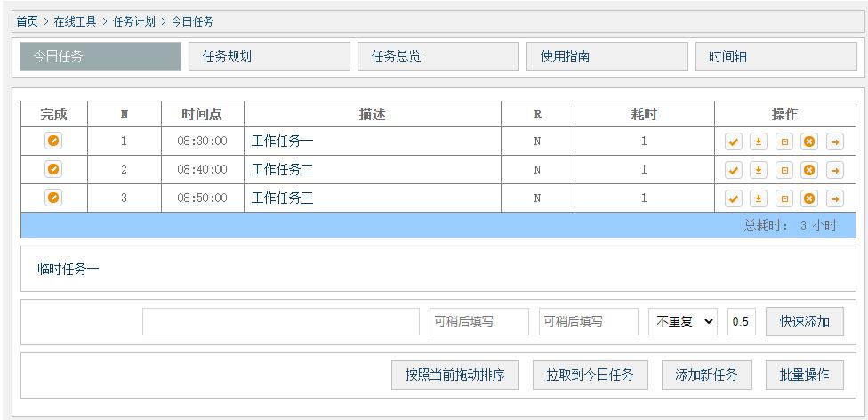
Task: Toggle 完成 checkbox for task 08:40:00
Action: coord(53,169)
